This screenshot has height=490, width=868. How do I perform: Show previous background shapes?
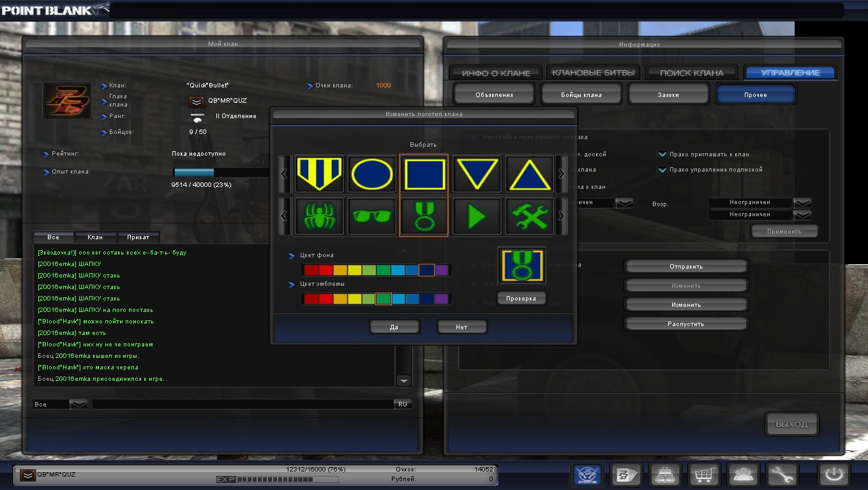point(285,174)
